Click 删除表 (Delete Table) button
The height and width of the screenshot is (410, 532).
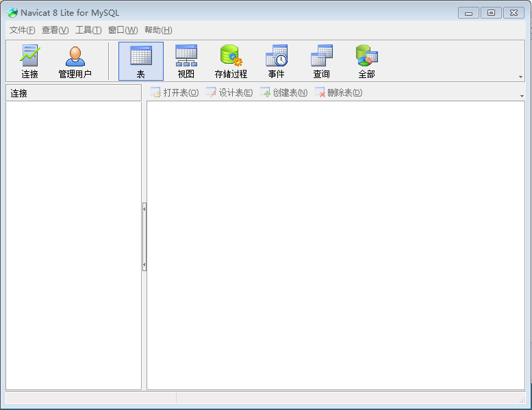pyautogui.click(x=338, y=92)
